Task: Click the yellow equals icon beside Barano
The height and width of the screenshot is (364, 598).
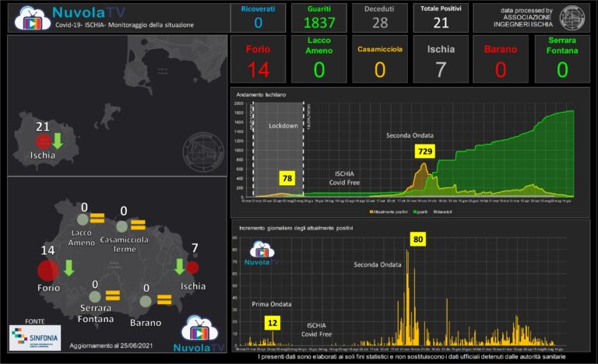Action: pyautogui.click(x=164, y=299)
